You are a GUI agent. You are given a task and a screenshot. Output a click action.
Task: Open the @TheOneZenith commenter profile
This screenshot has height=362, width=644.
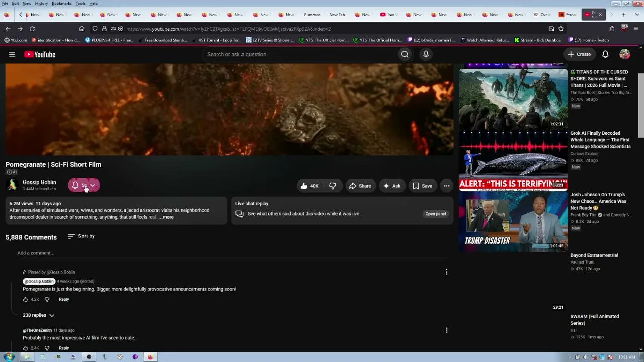click(37, 330)
